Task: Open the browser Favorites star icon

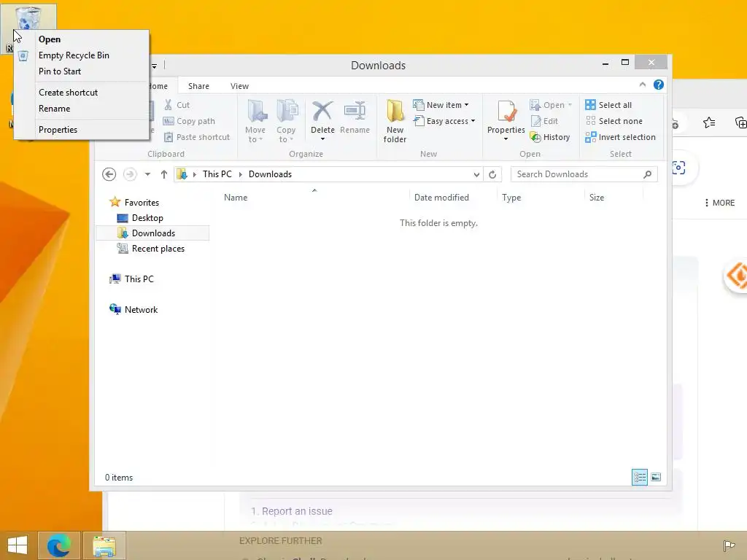Action: [x=709, y=122]
